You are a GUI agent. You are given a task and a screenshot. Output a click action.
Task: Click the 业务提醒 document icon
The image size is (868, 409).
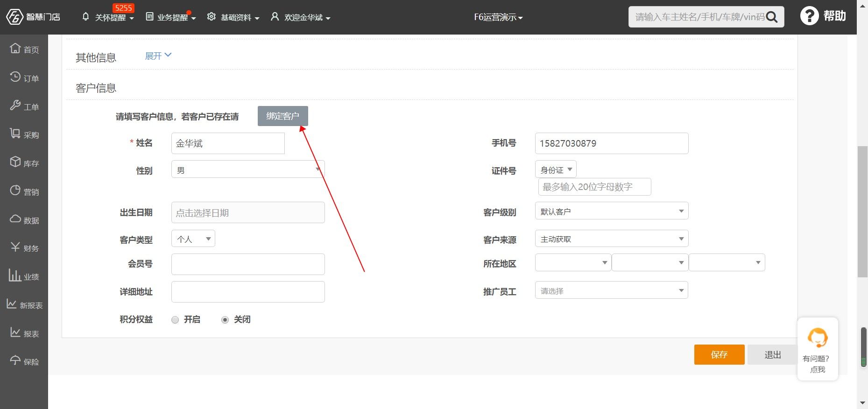149,17
